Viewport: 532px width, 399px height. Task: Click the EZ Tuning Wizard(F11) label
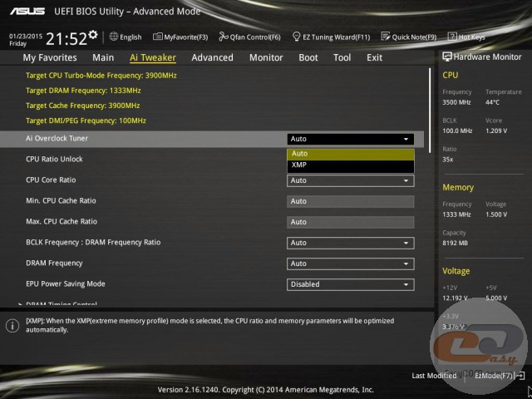coord(336,37)
